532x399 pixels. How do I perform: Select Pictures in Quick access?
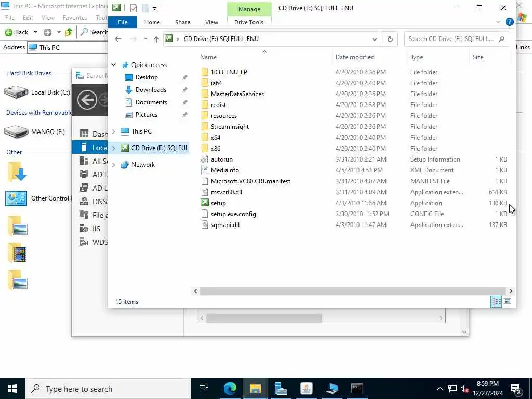pos(146,115)
